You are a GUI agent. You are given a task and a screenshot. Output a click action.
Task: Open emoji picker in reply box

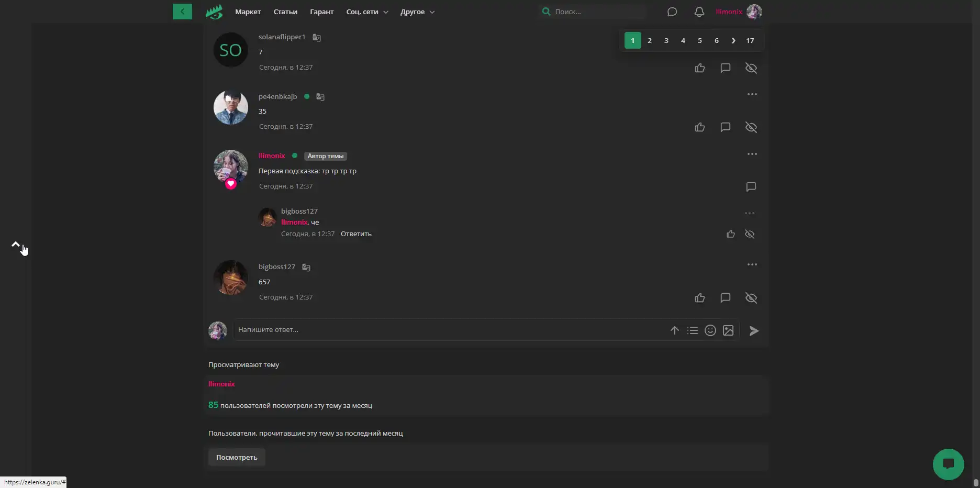pos(710,330)
